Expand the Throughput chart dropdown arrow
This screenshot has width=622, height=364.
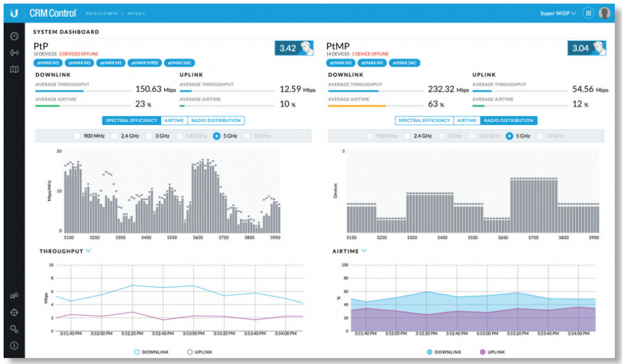click(89, 250)
